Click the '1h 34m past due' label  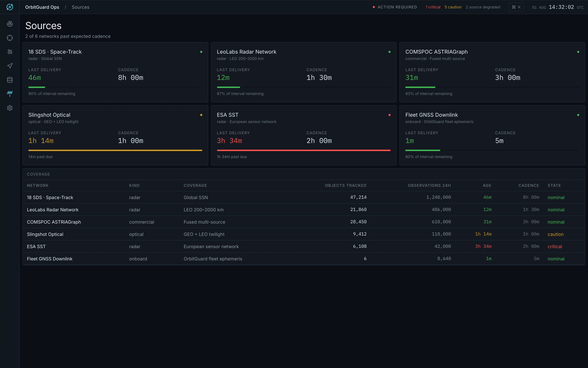pyautogui.click(x=232, y=157)
